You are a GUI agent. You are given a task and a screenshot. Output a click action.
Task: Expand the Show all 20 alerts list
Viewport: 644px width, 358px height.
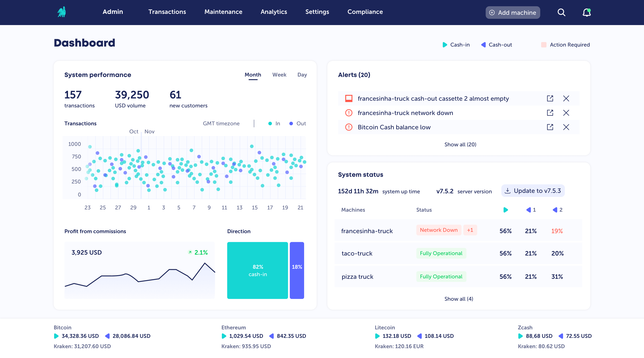460,144
